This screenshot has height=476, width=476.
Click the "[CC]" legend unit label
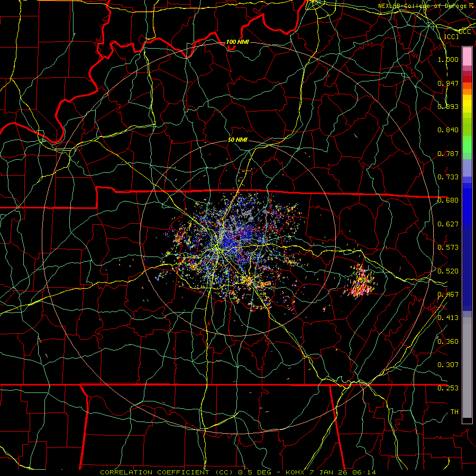coord(451,36)
